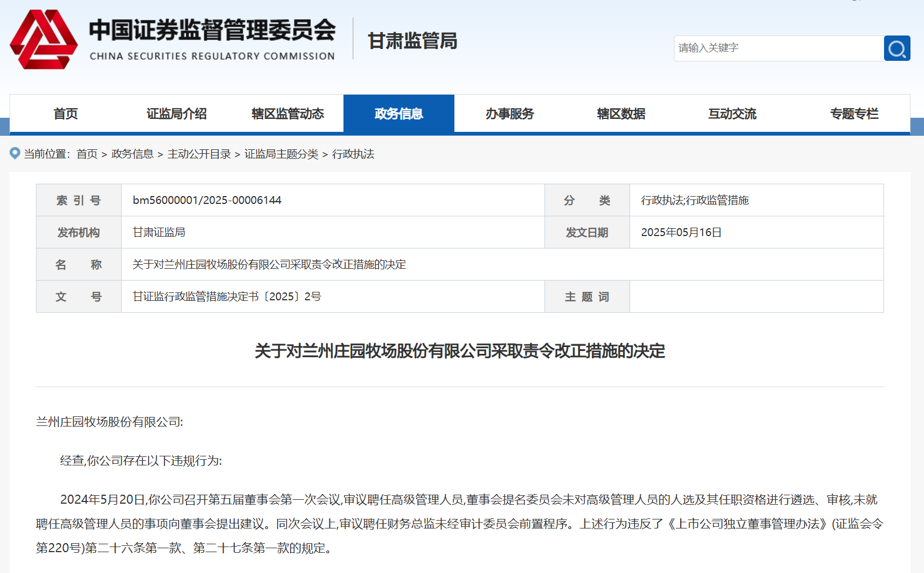This screenshot has width=924, height=573.
Task: Focus the keyword search input field
Action: pyautogui.click(x=779, y=48)
